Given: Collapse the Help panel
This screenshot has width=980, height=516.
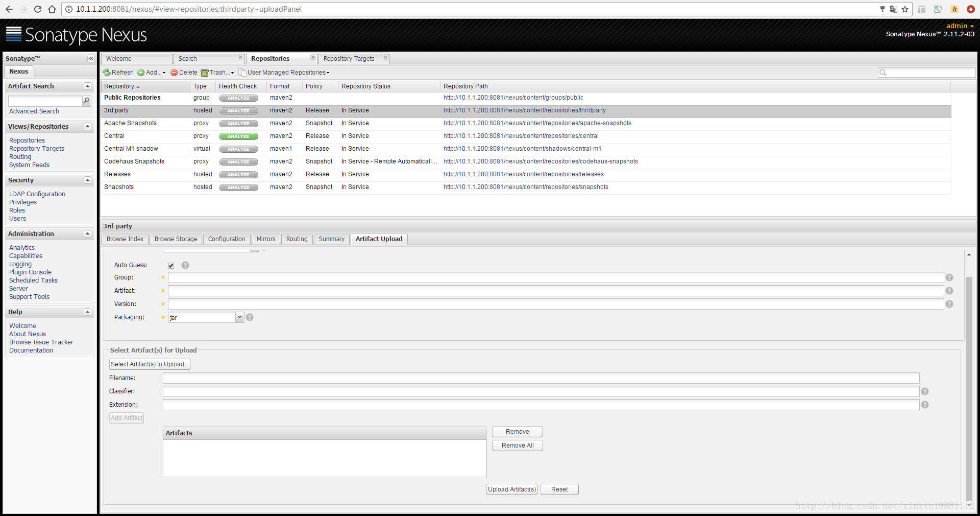Looking at the screenshot, I should [x=87, y=312].
